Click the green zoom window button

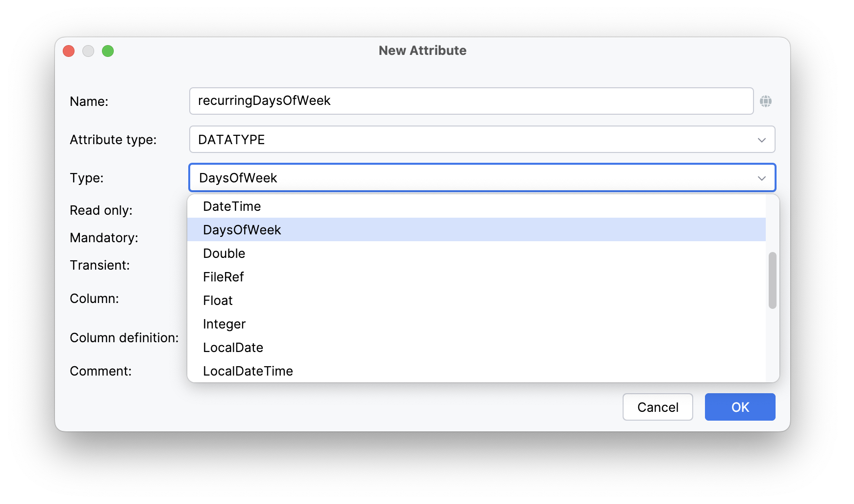point(108,51)
